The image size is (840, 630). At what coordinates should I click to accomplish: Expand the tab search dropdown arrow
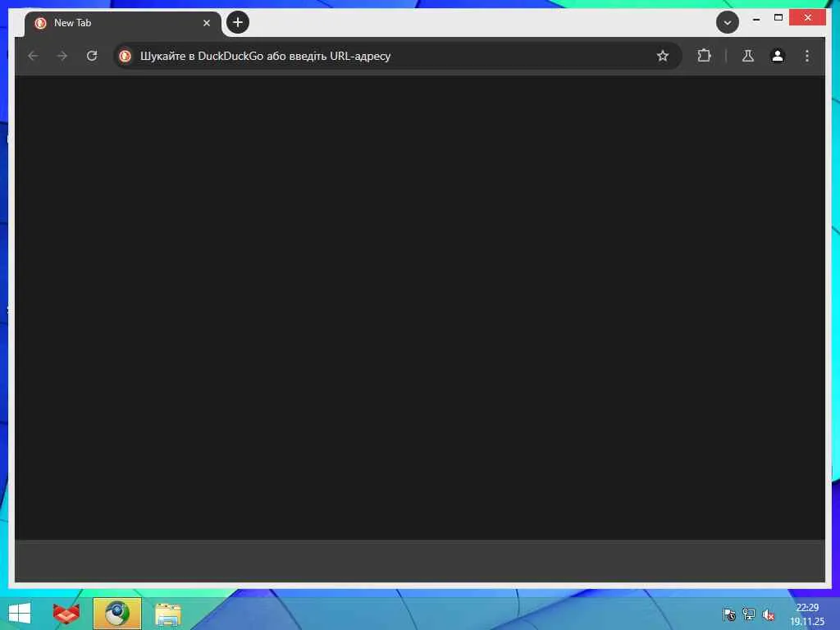tap(728, 22)
